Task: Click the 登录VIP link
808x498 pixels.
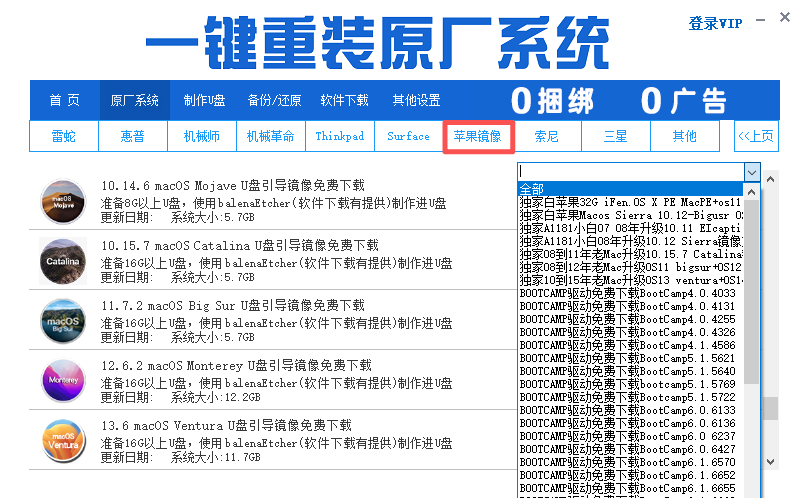Action: (715, 23)
